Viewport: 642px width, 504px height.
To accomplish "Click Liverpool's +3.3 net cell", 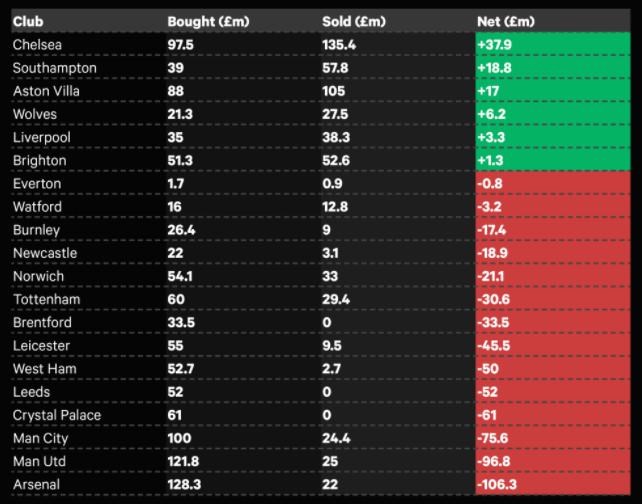I will coord(556,137).
